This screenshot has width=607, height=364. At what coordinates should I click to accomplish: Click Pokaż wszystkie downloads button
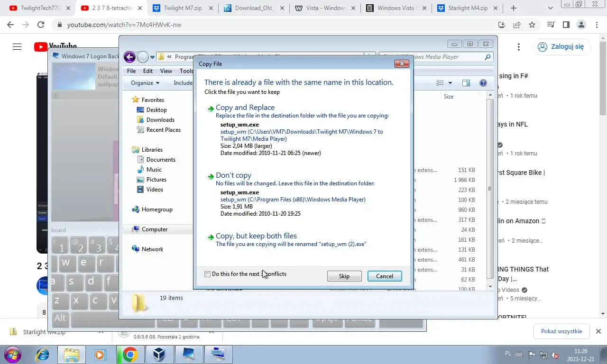(x=561, y=331)
